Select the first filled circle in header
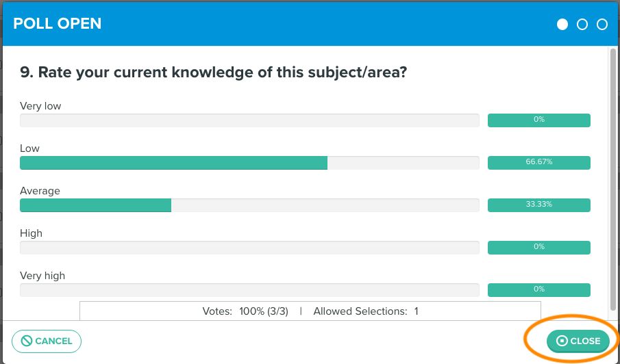Screen dimensions: 620x364 point(562,25)
